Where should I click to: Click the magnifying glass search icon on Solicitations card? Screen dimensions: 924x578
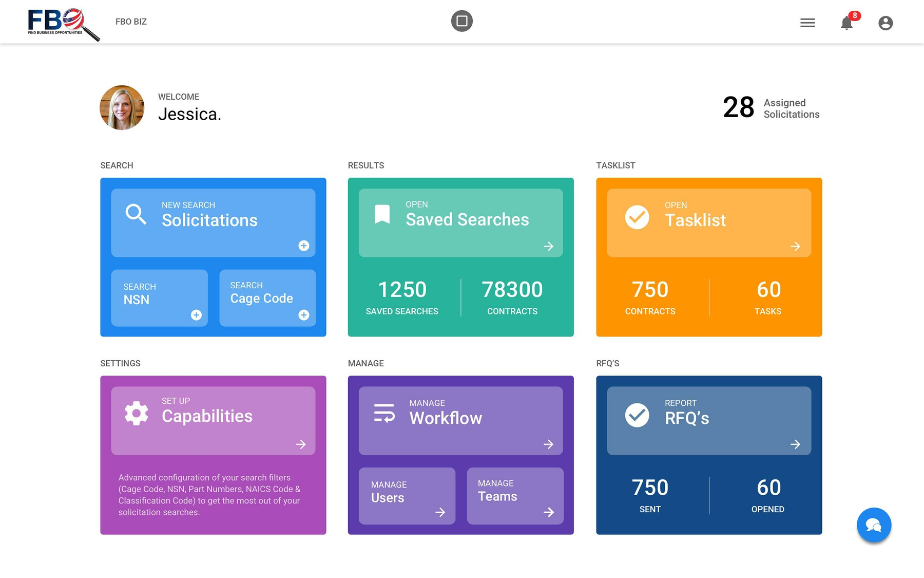pyautogui.click(x=136, y=214)
